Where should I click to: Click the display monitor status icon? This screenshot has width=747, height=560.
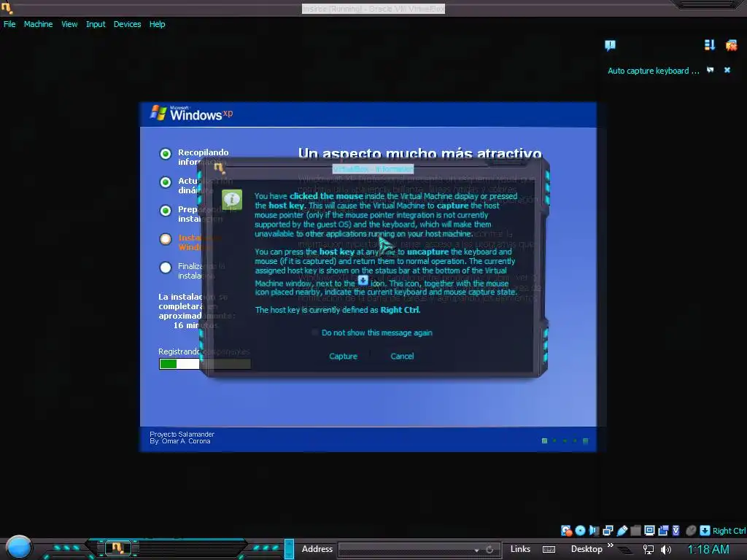(649, 531)
